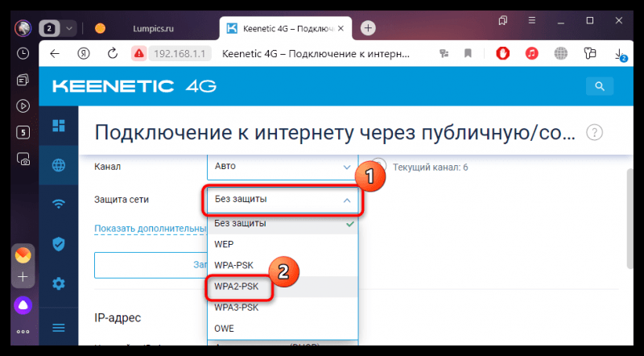The height and width of the screenshot is (356, 644).
Task: Open the tab groups counter showing 2
Action: tap(50, 28)
